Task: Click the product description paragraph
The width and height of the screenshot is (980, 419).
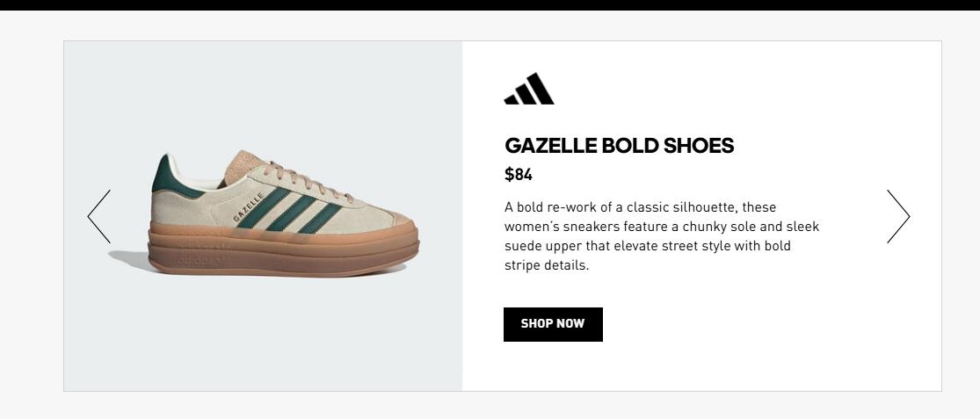Action: [661, 235]
